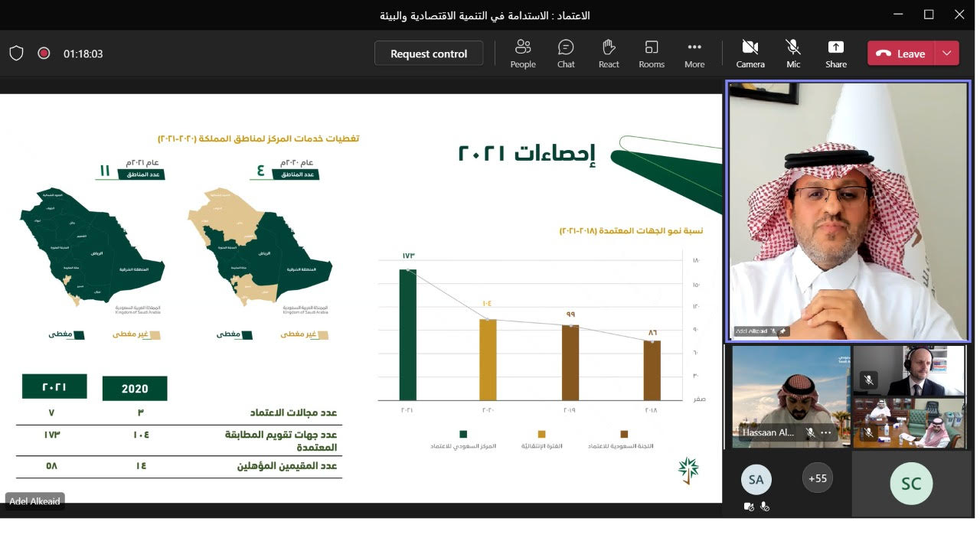Screen dimensions: 980x551
Task: Click the gold ٢٠٢٠ chart bar
Action: click(488, 360)
